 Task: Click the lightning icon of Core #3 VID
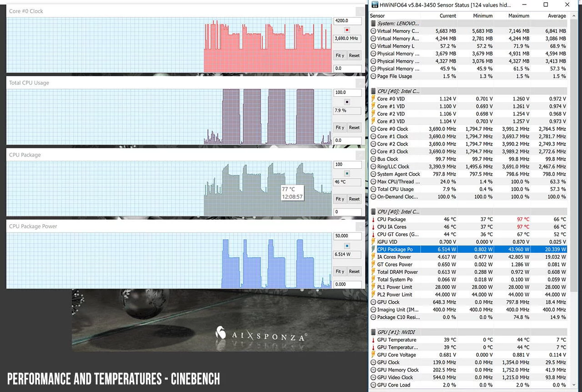(x=373, y=121)
